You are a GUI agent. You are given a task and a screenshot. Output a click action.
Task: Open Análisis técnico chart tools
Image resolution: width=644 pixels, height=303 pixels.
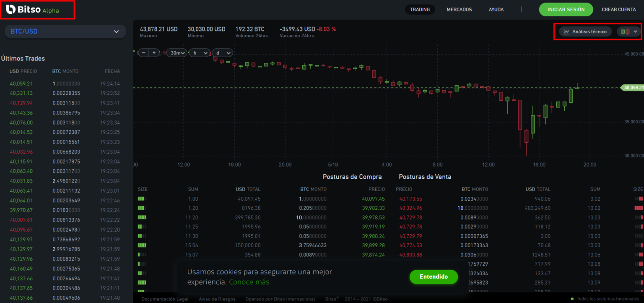click(585, 31)
